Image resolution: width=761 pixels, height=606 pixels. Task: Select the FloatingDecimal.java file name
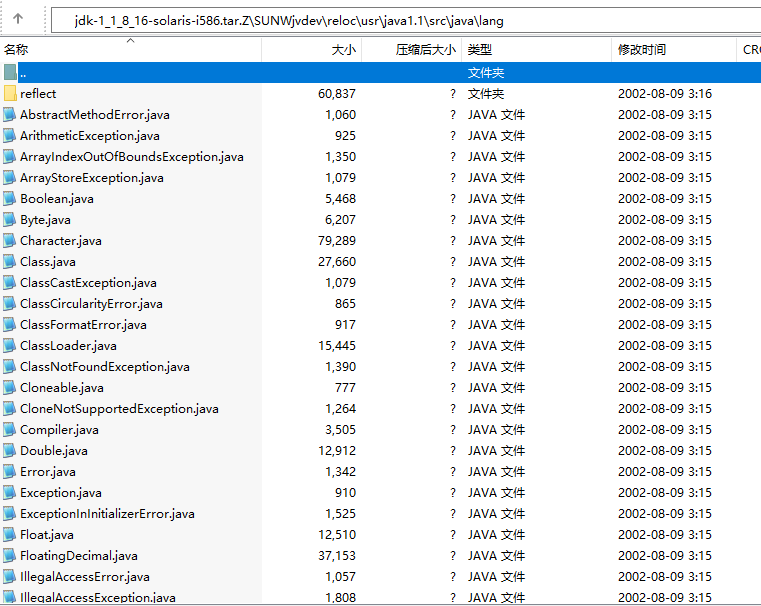coord(79,556)
